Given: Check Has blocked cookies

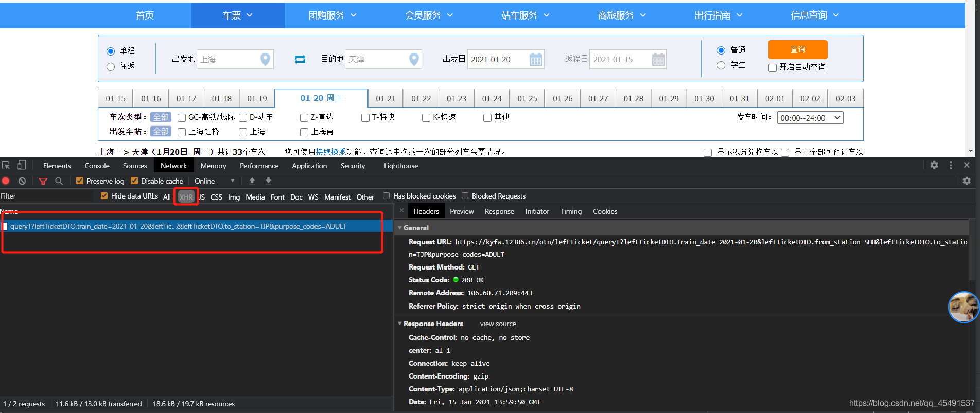Looking at the screenshot, I should [x=386, y=195].
